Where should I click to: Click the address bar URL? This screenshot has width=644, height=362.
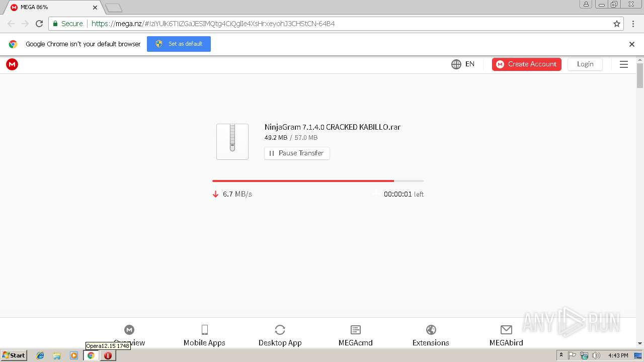tap(213, 24)
